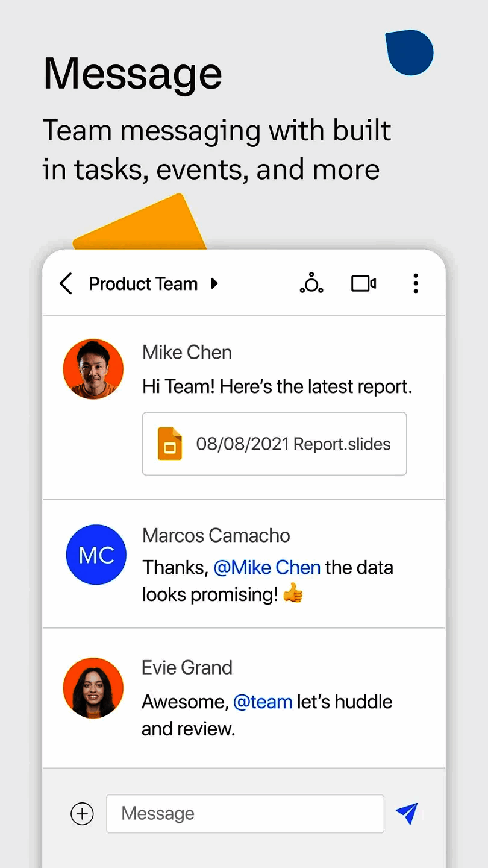Image resolution: width=488 pixels, height=868 pixels.
Task: Start a video call from the toolbar
Action: [x=363, y=283]
